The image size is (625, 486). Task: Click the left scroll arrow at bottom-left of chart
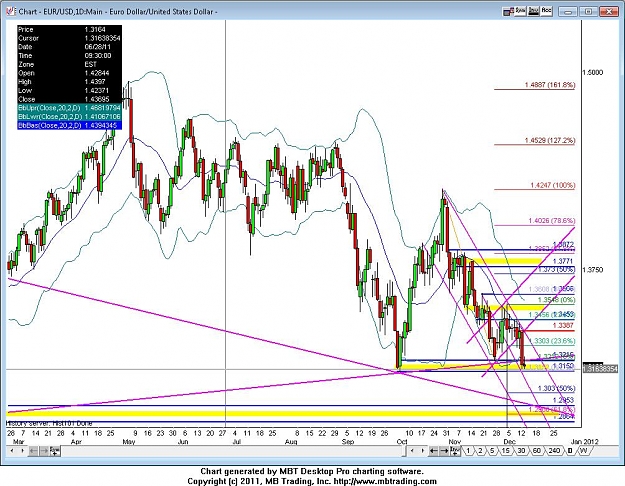coord(12,451)
